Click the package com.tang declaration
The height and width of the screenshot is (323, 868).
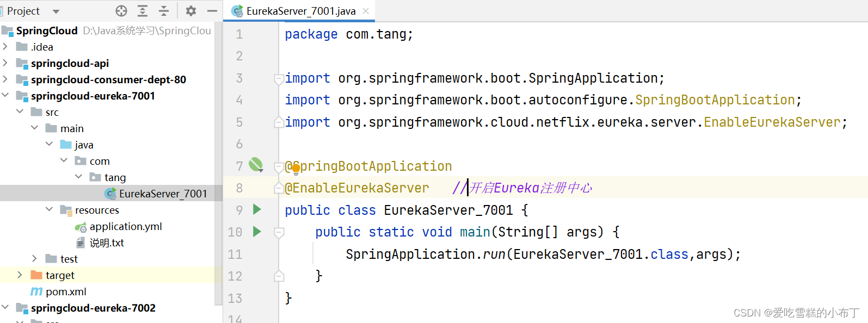point(349,34)
